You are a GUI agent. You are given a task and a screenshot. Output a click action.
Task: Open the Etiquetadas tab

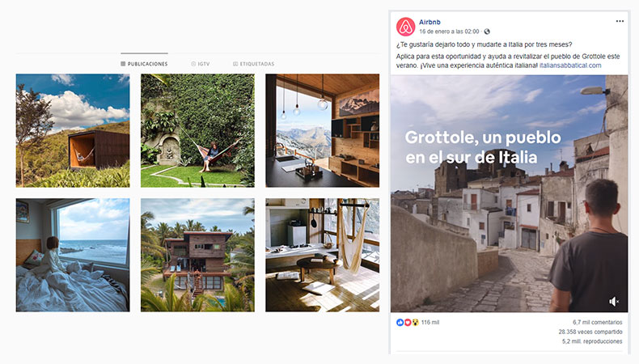253,64
